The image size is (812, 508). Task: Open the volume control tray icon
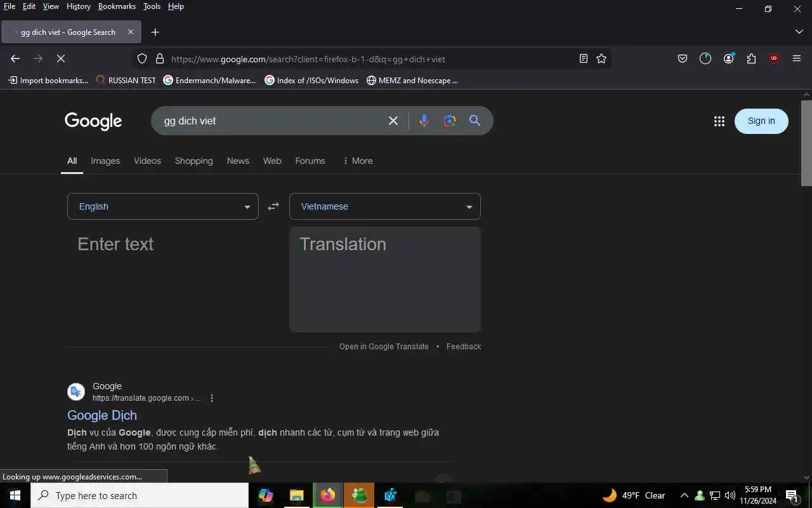(730, 495)
